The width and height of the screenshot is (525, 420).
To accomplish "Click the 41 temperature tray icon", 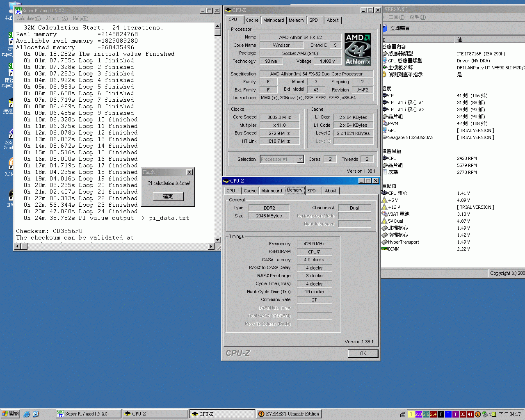I will click(470, 414).
